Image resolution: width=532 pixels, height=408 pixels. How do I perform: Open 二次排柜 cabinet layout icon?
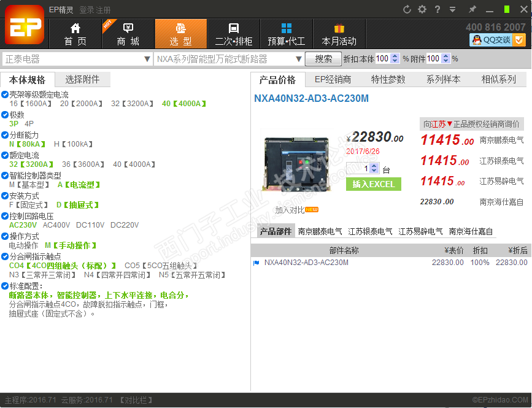pyautogui.click(x=233, y=28)
